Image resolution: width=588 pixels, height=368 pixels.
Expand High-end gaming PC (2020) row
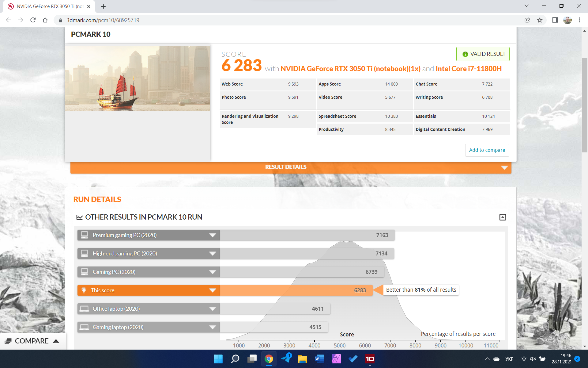pyautogui.click(x=213, y=254)
